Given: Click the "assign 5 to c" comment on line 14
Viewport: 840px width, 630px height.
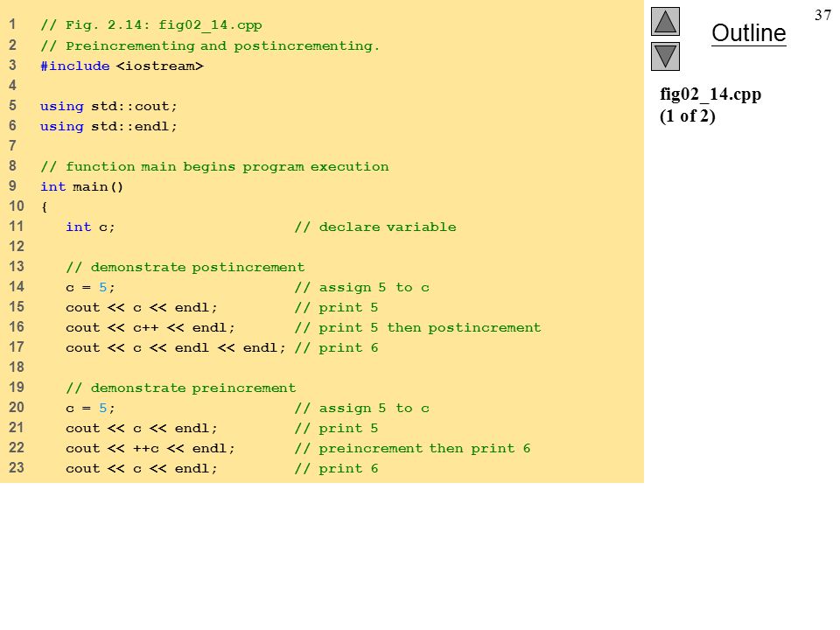Looking at the screenshot, I should click(x=361, y=288).
